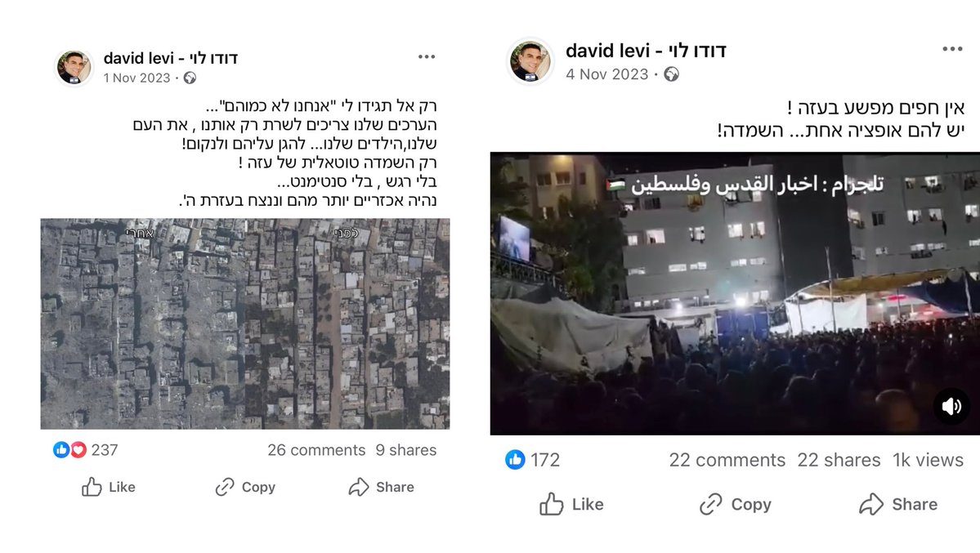Play the night crowd video
Image resolution: width=980 pixels, height=553 pixels.
pos(735,294)
